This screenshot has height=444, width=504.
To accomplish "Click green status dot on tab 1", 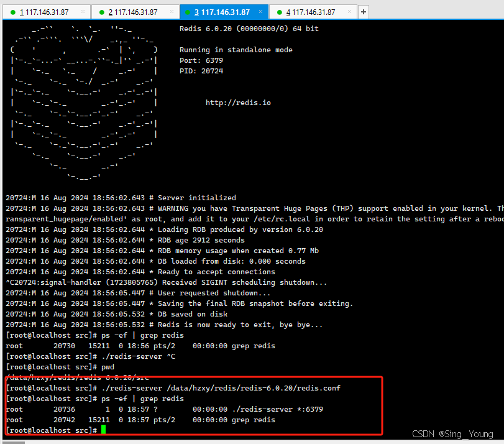I will click(13, 12).
